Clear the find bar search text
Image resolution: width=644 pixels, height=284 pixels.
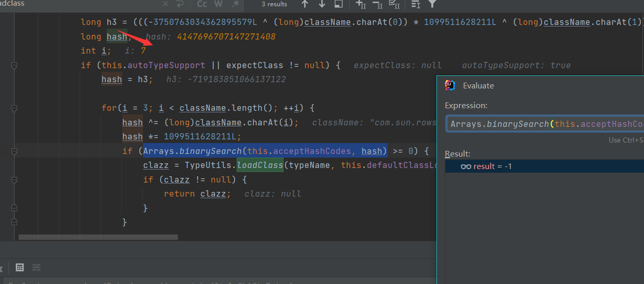pos(165,4)
